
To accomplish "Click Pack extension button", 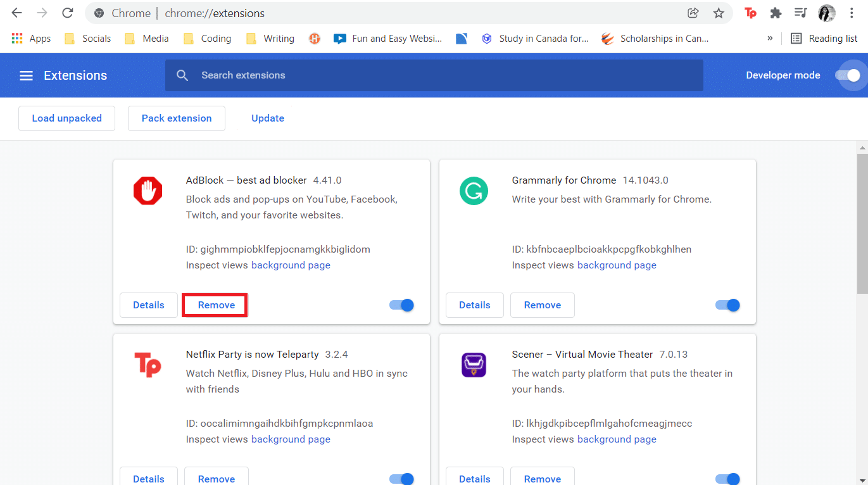I will point(177,118).
